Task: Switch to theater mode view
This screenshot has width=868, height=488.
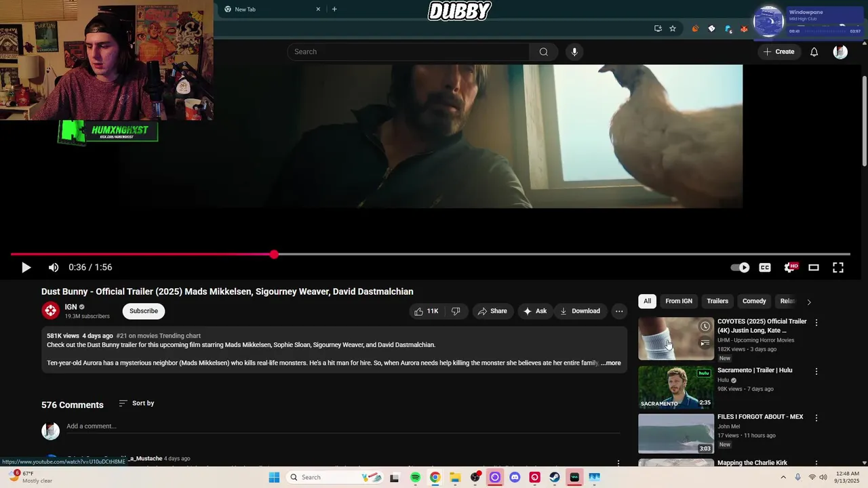Action: click(814, 268)
